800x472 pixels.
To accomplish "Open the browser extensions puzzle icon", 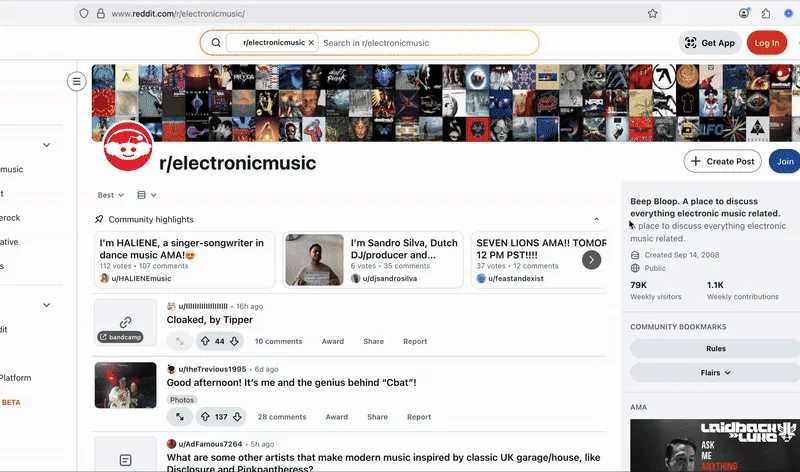I will click(766, 14).
